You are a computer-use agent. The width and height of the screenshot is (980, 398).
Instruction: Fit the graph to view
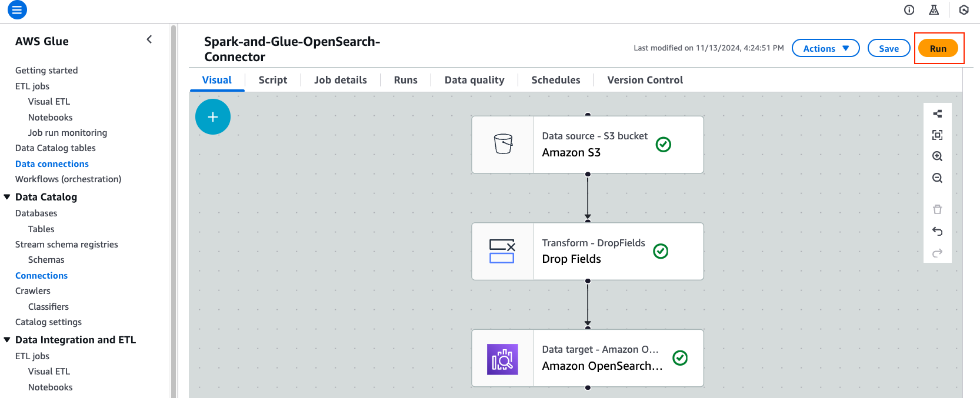click(938, 135)
